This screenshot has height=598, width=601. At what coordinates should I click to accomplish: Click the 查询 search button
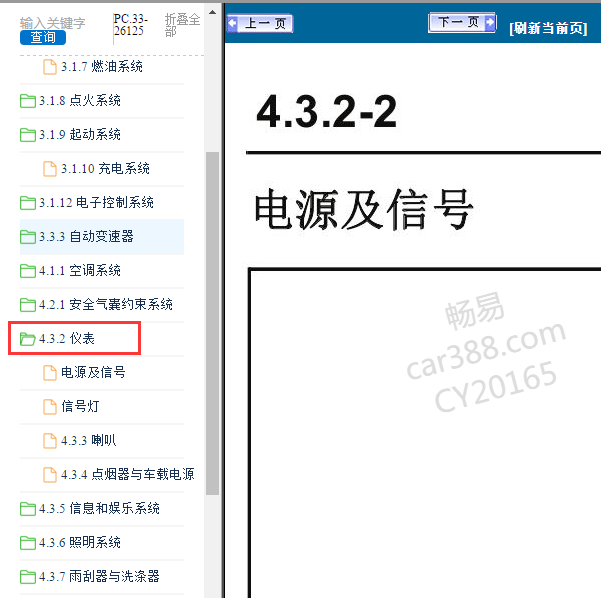(x=43, y=37)
